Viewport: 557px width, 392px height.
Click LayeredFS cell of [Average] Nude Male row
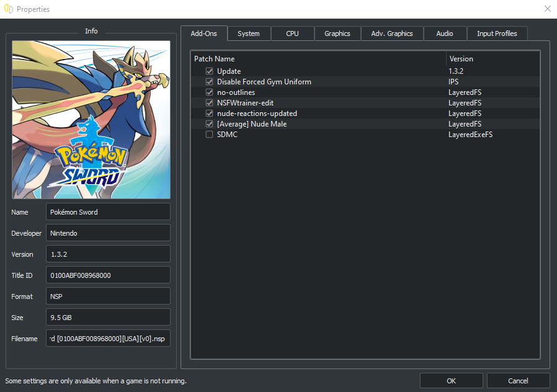click(x=465, y=124)
